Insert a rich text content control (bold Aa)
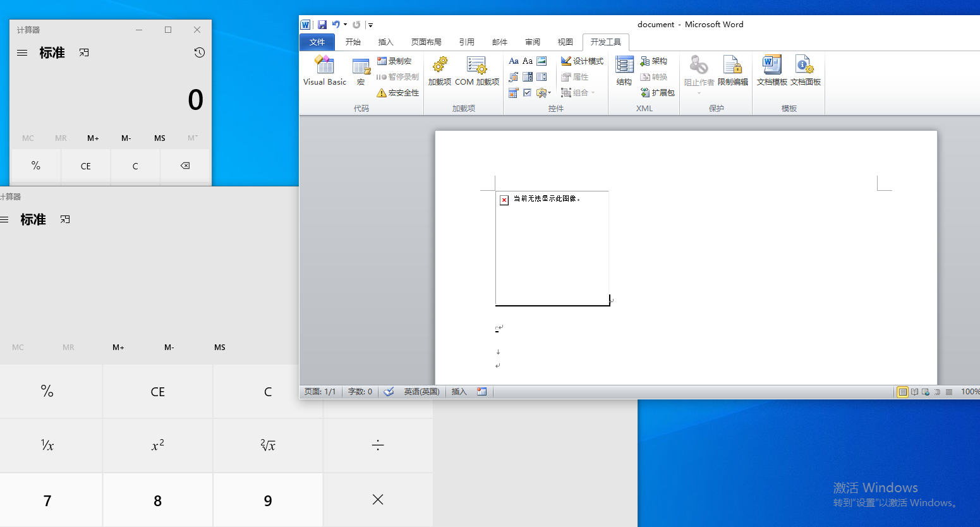This screenshot has height=527, width=980. (514, 61)
